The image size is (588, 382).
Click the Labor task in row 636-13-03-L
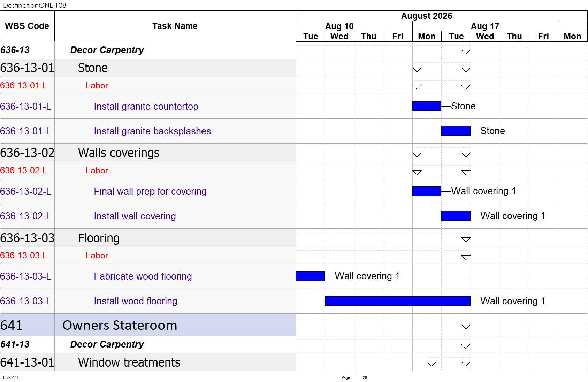point(97,256)
